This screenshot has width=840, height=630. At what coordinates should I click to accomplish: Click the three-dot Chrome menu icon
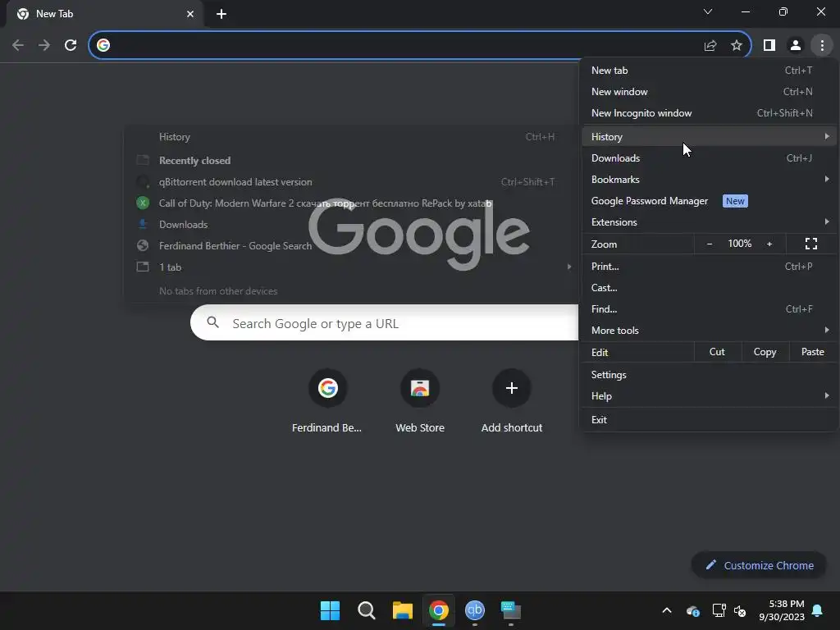(822, 45)
